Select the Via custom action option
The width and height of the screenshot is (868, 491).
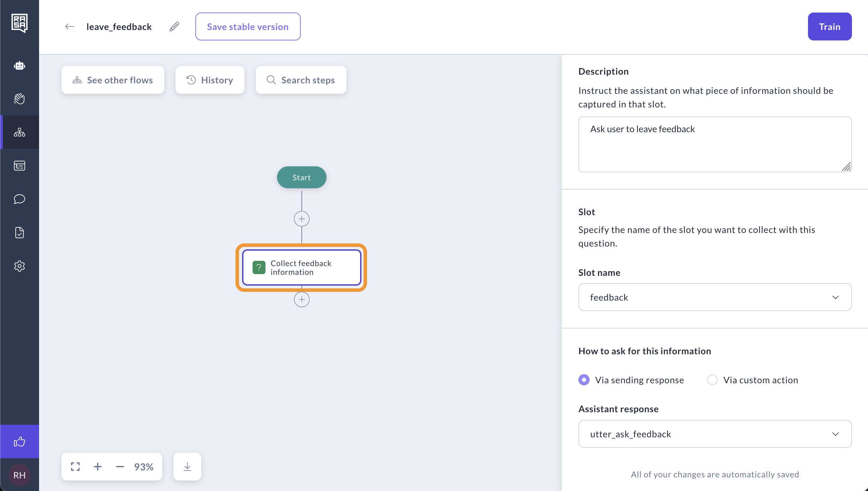(712, 380)
